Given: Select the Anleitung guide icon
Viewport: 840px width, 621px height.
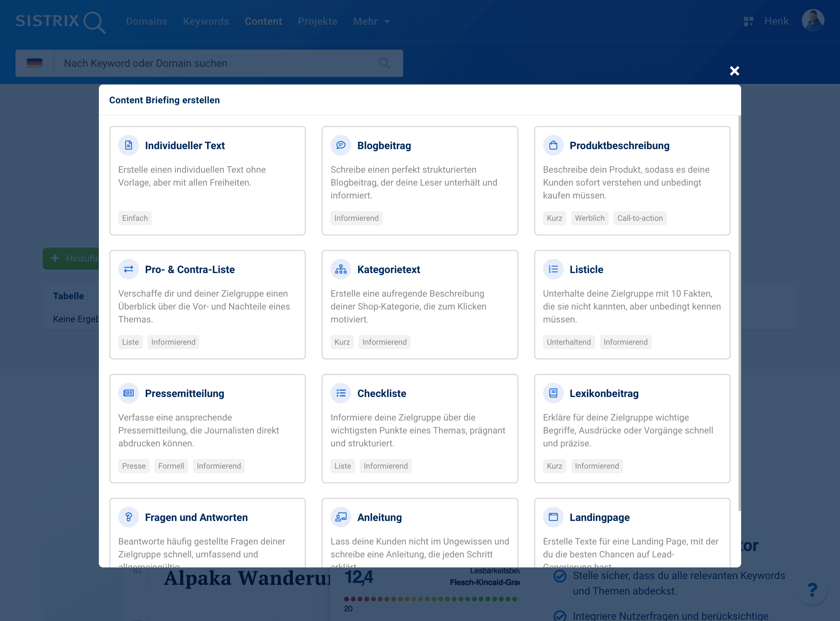Looking at the screenshot, I should click(341, 517).
